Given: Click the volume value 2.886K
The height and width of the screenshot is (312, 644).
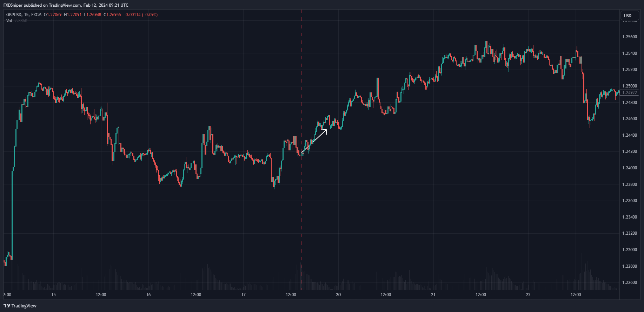Looking at the screenshot, I should pos(21,21).
